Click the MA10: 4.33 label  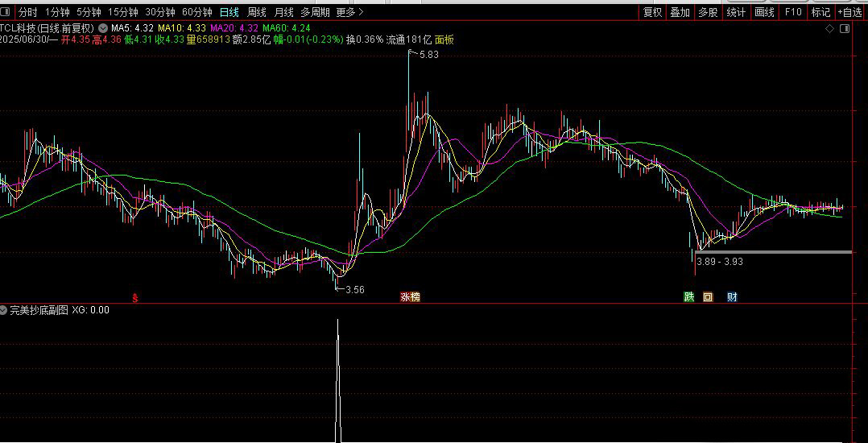(182, 27)
